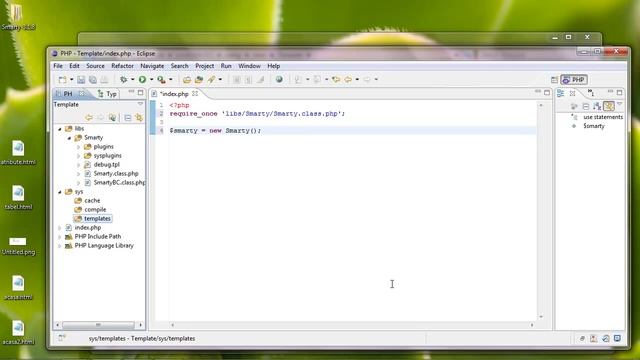Open the New file dropdown arrow

pyautogui.click(x=71, y=80)
